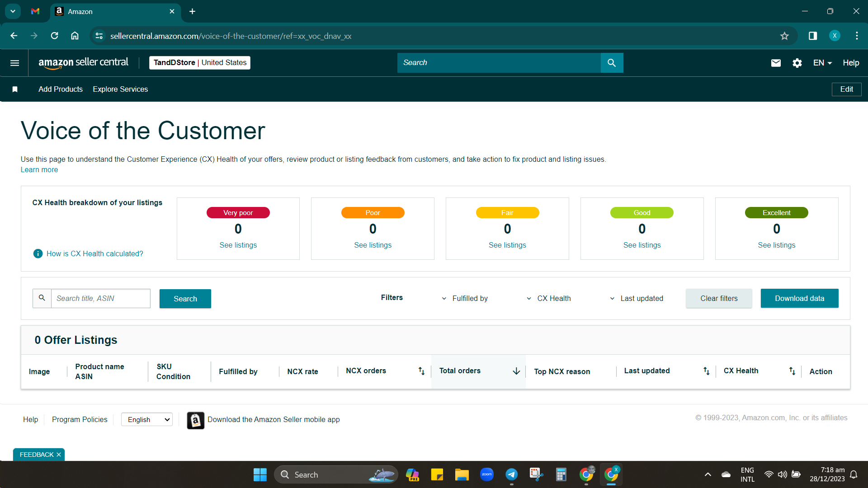Viewport: 868px width, 488px height.
Task: Bookmark this page with star icon
Action: [784, 36]
